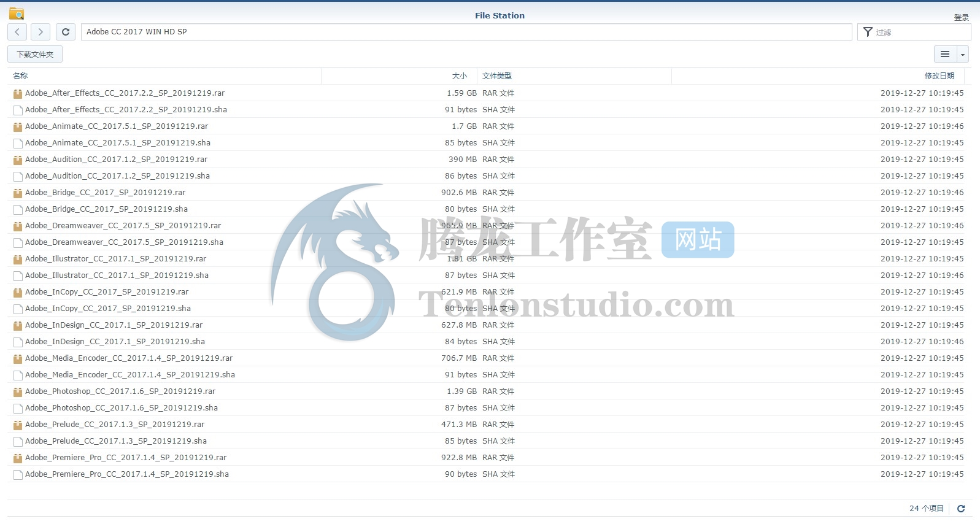Click the file icon of Audition .sha
This screenshot has height=524, width=980.
pos(18,176)
